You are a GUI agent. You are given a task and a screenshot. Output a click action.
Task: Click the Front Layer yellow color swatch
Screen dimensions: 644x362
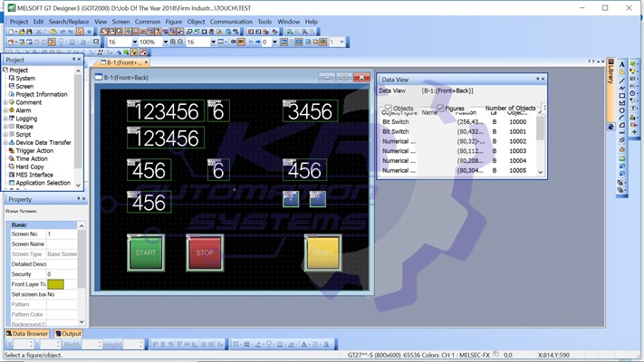tap(55, 284)
